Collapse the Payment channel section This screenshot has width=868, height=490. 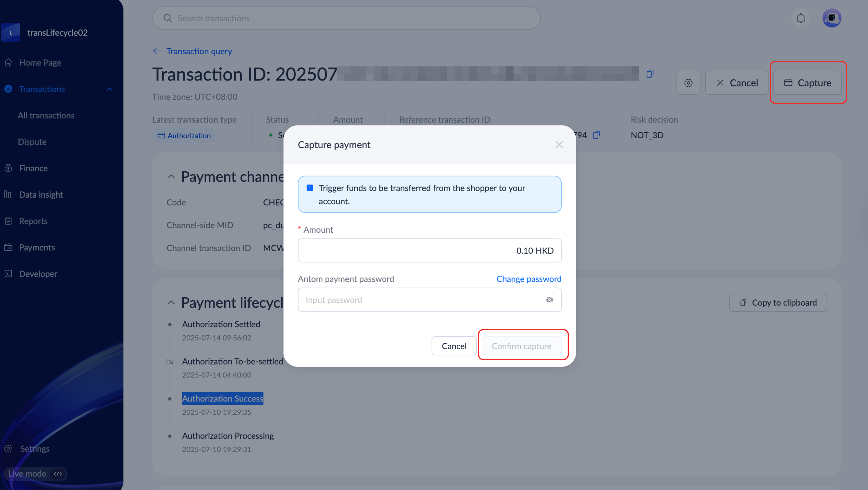pyautogui.click(x=171, y=177)
